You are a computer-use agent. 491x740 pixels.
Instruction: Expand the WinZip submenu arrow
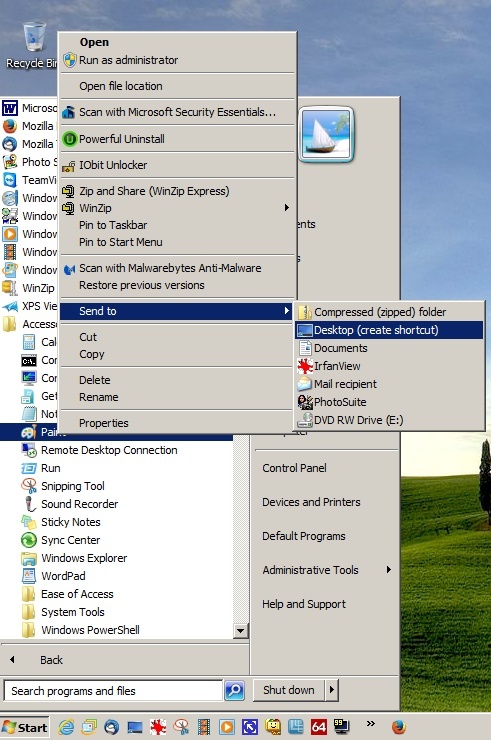pos(287,208)
